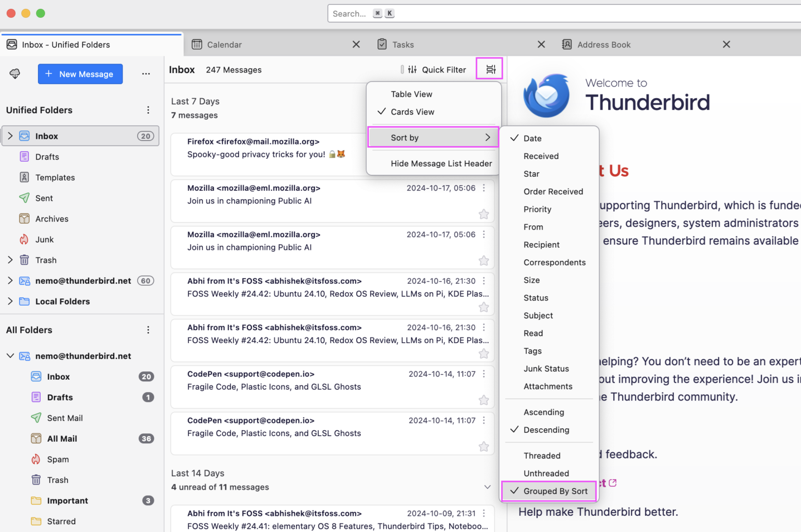Image resolution: width=801 pixels, height=532 pixels.
Task: Expand the Inbox unified folder
Action: point(10,136)
